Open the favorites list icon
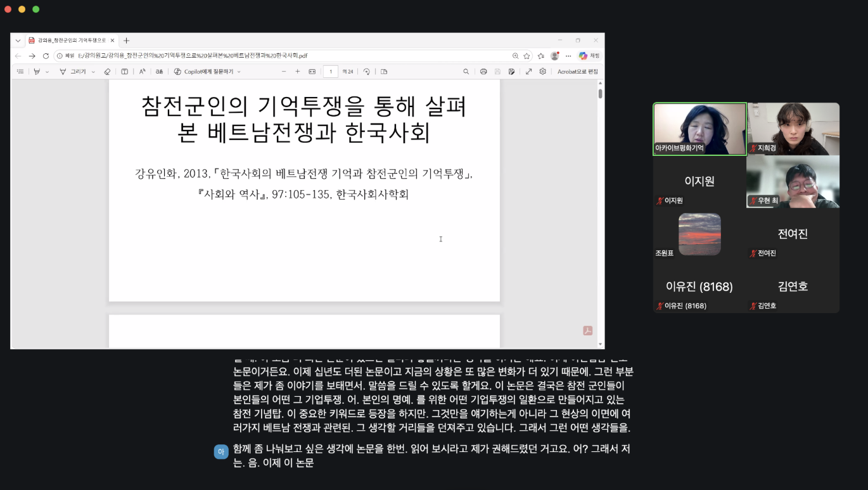Image resolution: width=868 pixels, height=490 pixels. (x=541, y=56)
